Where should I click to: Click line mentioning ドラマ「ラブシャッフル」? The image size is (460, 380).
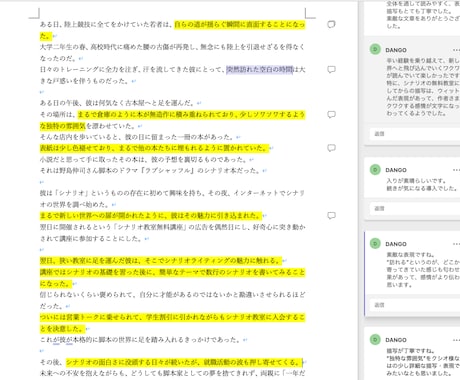coord(150,170)
